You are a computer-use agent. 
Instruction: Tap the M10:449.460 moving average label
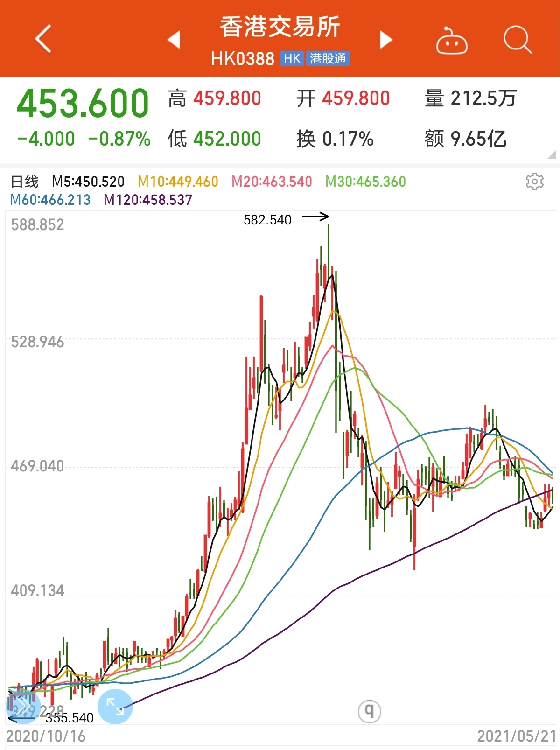tap(178, 182)
